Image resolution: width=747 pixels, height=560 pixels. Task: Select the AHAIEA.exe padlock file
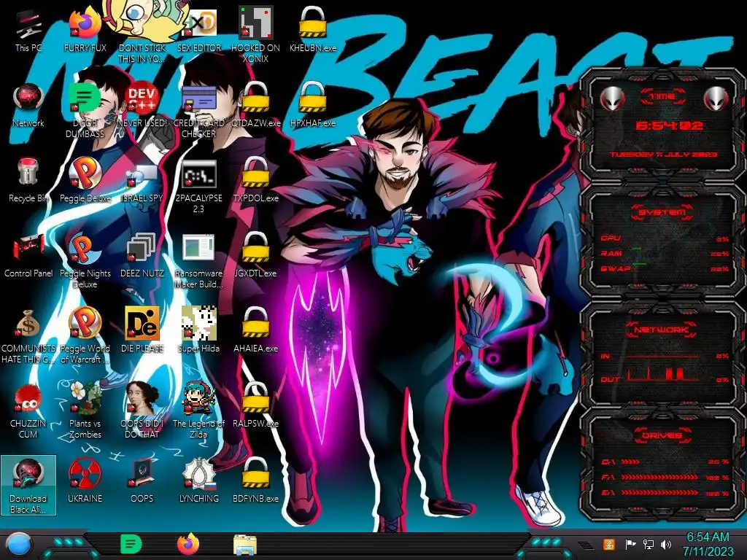tap(256, 330)
